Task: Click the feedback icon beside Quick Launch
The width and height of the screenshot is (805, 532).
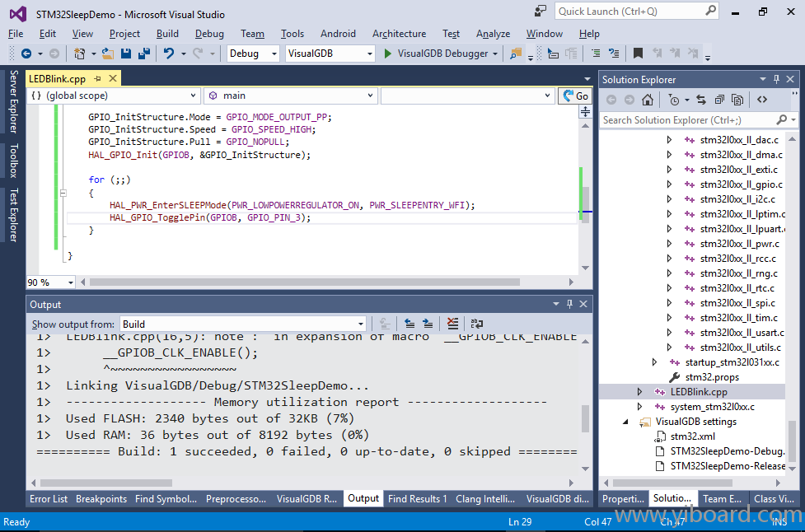Action: tap(540, 12)
